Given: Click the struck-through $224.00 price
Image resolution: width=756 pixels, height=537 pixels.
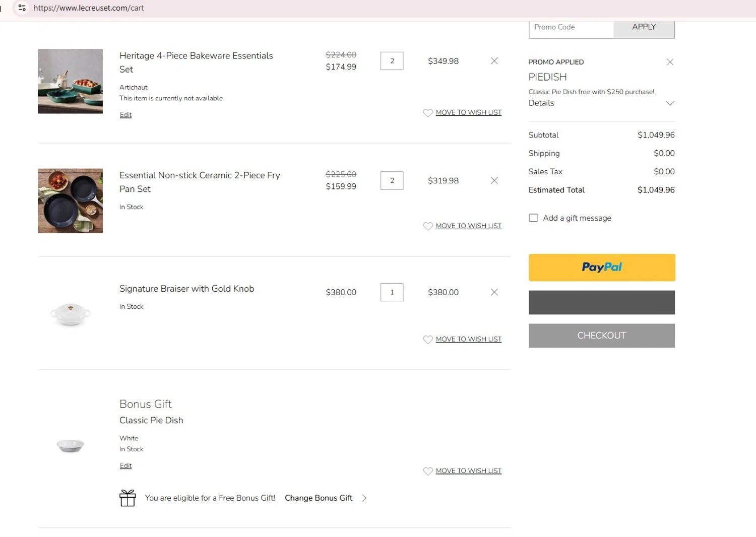Looking at the screenshot, I should (x=341, y=54).
